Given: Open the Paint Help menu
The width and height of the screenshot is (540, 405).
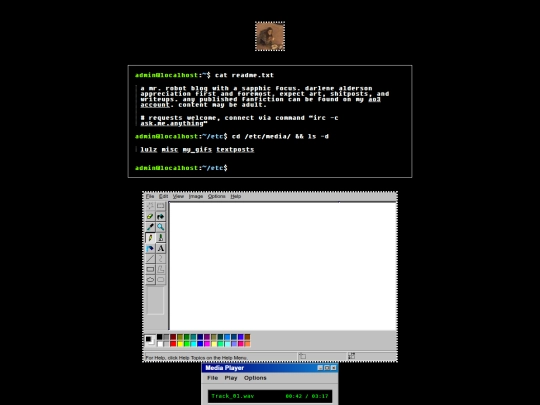Looking at the screenshot, I should 236,196.
